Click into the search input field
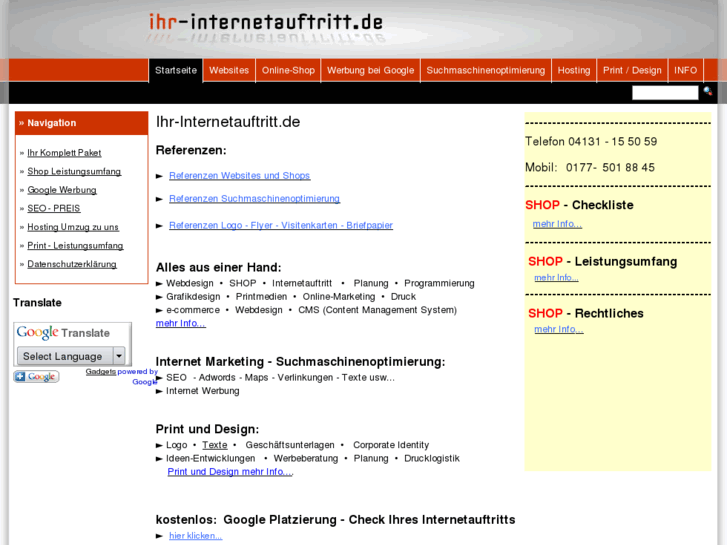Screen dimensions: 727x545 [665, 93]
